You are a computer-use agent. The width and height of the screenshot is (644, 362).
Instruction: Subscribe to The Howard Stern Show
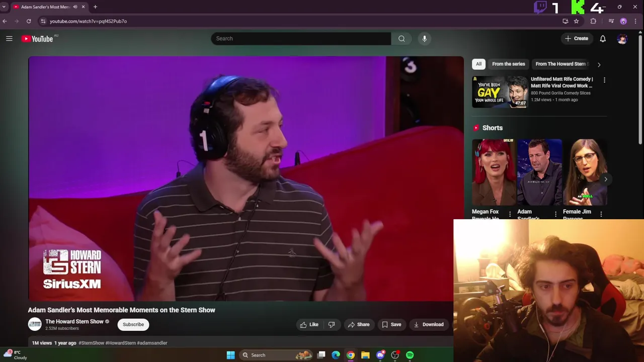[x=133, y=324]
